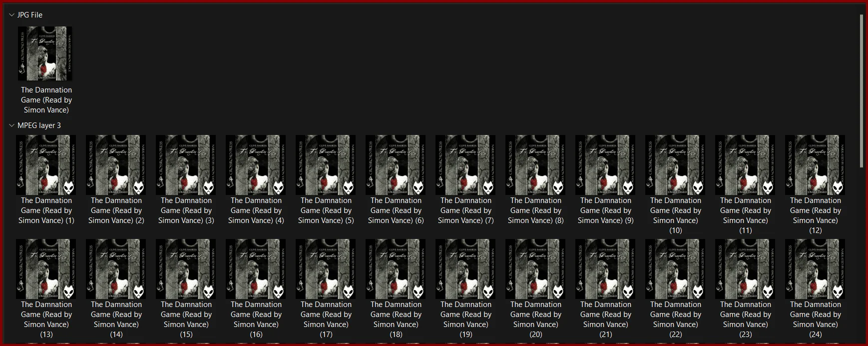Select MP3 file thumbnail numbered (4)

256,165
